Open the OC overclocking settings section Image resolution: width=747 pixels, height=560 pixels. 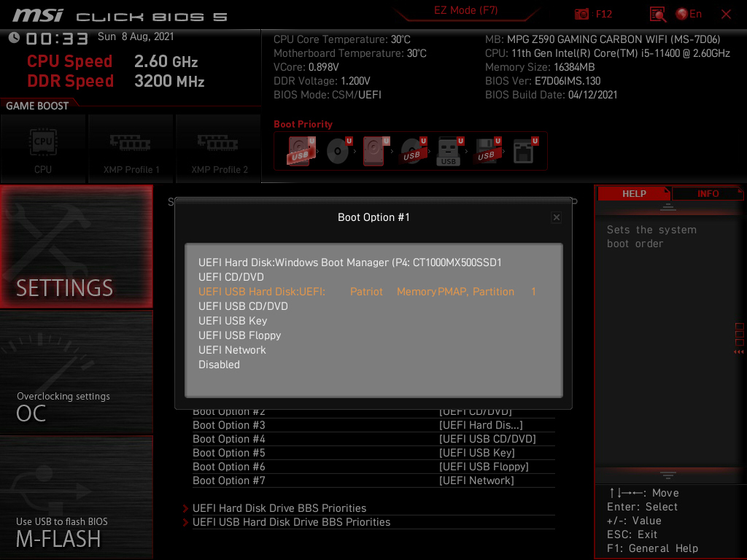77,373
